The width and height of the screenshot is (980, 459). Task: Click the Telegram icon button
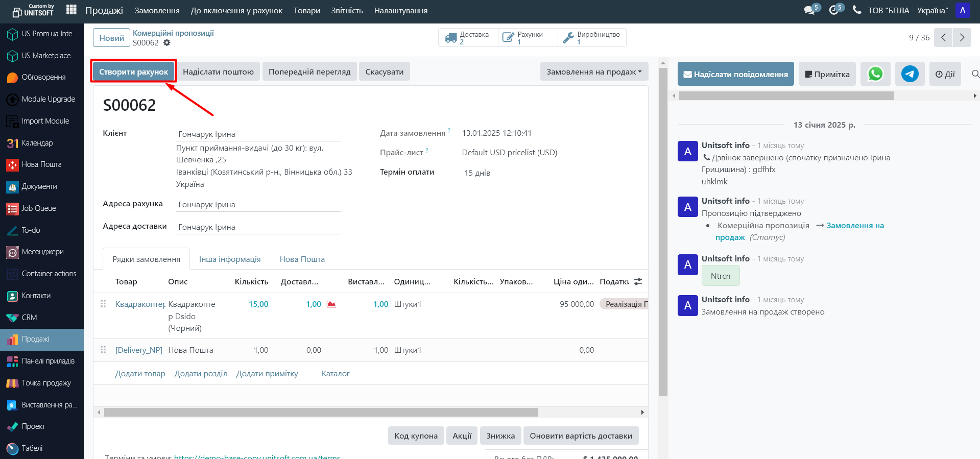[910, 74]
